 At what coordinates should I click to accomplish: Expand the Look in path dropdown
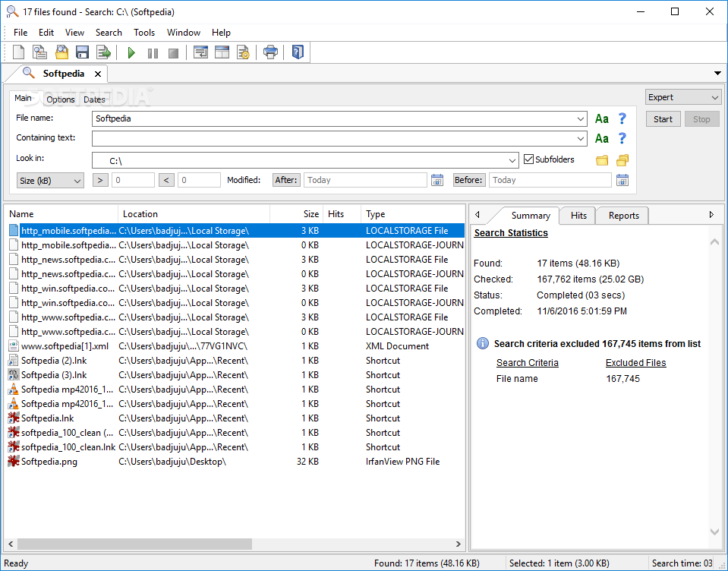coord(512,161)
